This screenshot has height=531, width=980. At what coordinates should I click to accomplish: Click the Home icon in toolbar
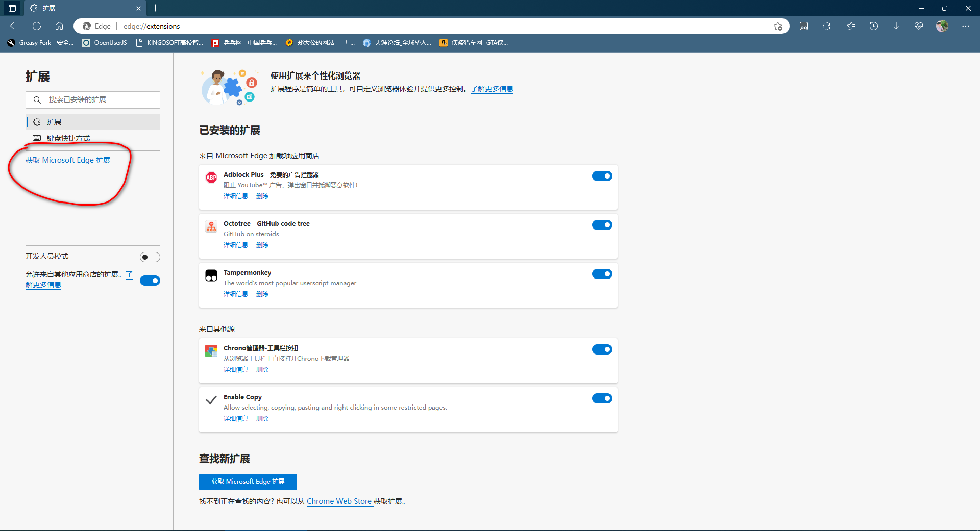[x=59, y=26]
